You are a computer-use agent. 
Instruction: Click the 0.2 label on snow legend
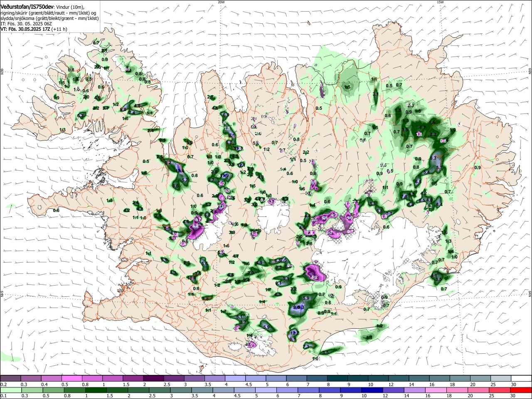pyautogui.click(x=3, y=384)
